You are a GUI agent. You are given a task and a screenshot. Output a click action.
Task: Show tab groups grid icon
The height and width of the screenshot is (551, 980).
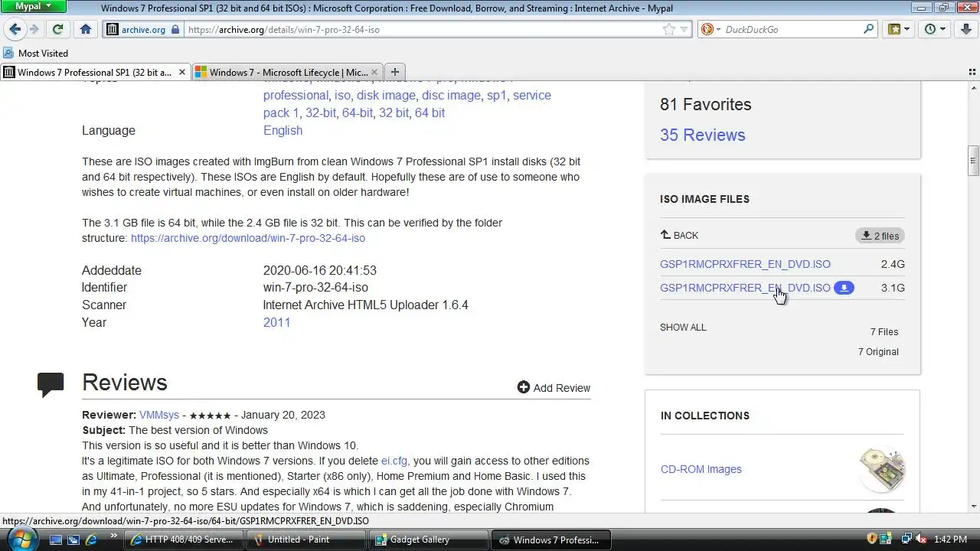click(x=972, y=72)
